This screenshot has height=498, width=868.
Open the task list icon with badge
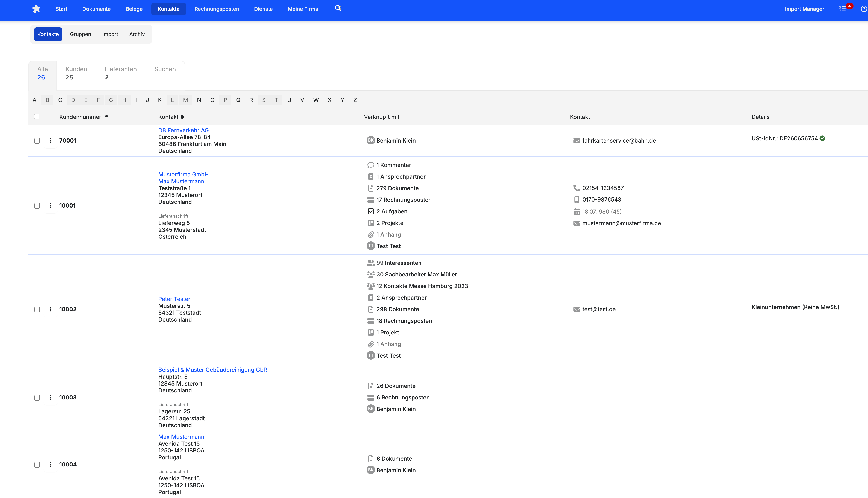click(x=843, y=9)
